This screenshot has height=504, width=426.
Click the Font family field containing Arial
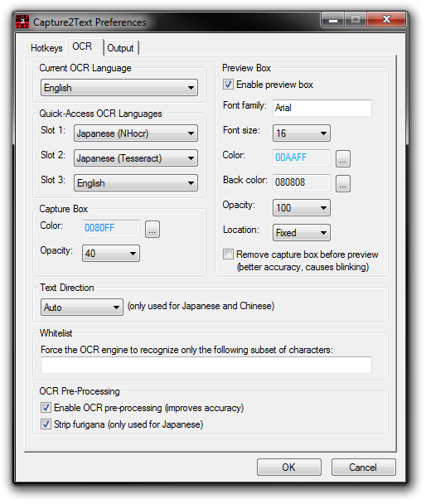click(x=322, y=108)
